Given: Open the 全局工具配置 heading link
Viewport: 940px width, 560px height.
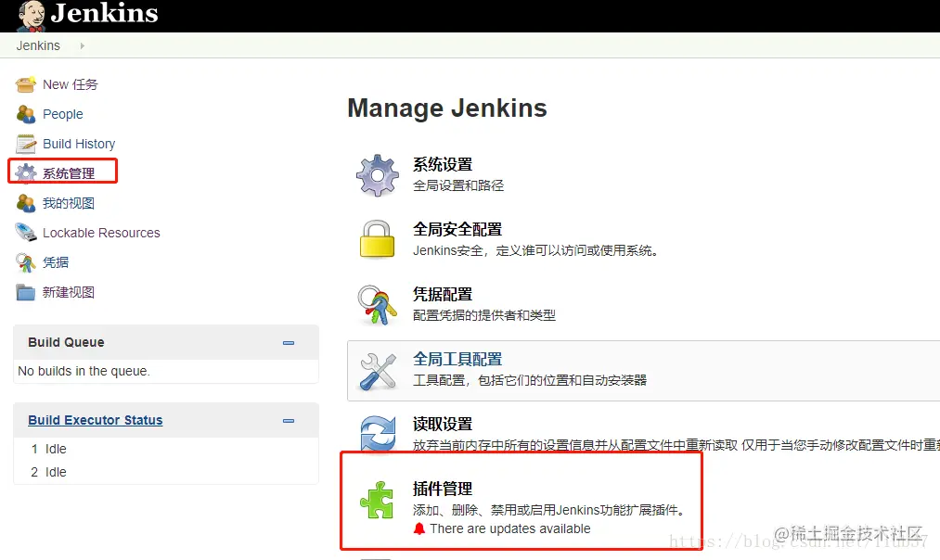Looking at the screenshot, I should (x=457, y=360).
